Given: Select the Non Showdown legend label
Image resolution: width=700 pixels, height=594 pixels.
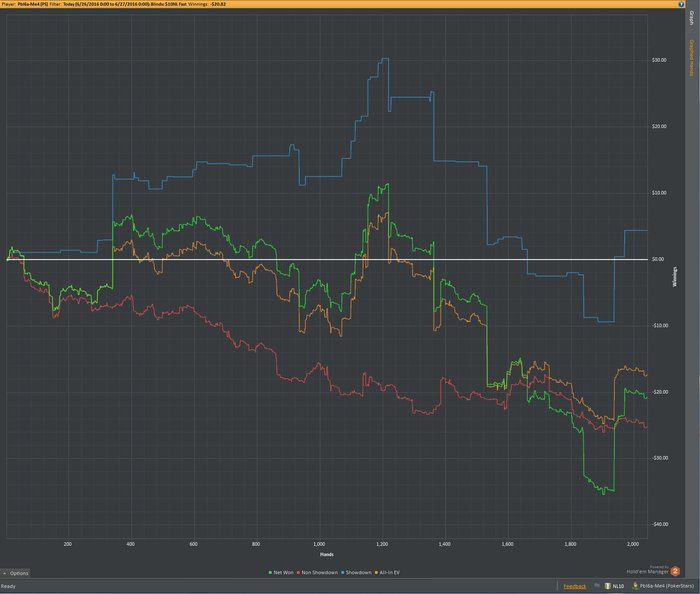Looking at the screenshot, I should tap(320, 572).
